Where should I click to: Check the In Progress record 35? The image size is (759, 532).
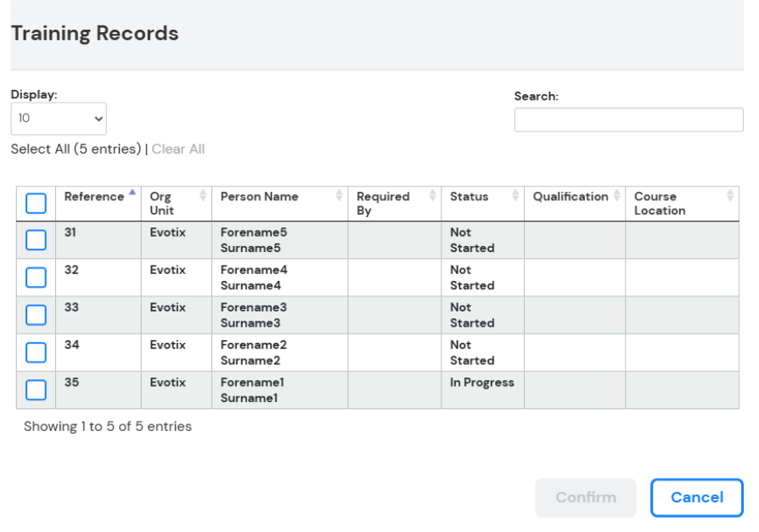(36, 389)
